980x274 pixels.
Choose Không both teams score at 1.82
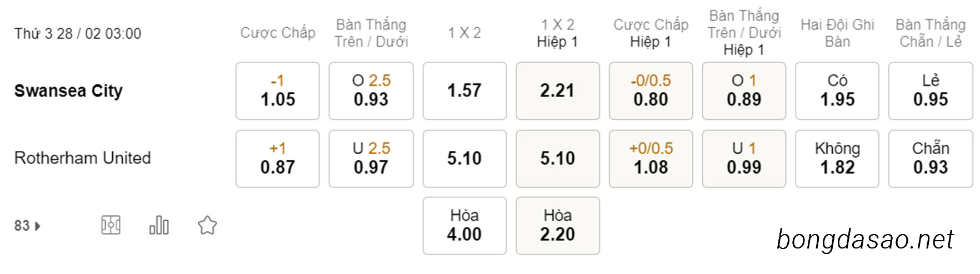click(837, 159)
